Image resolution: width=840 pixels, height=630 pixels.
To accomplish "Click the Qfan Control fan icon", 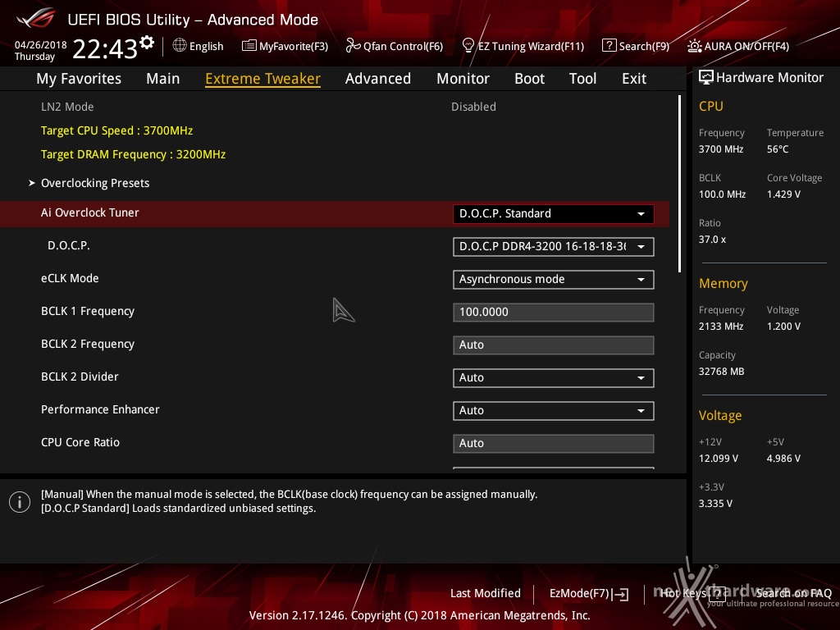I will (353, 46).
